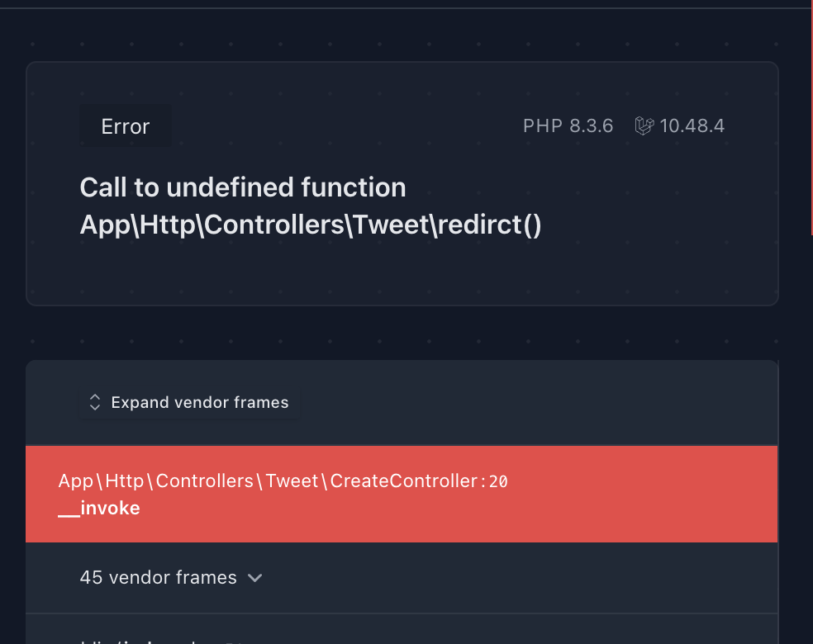Screen dimensions: 813x644
Task: Click the Expand vendor frames label text
Action: tap(200, 403)
